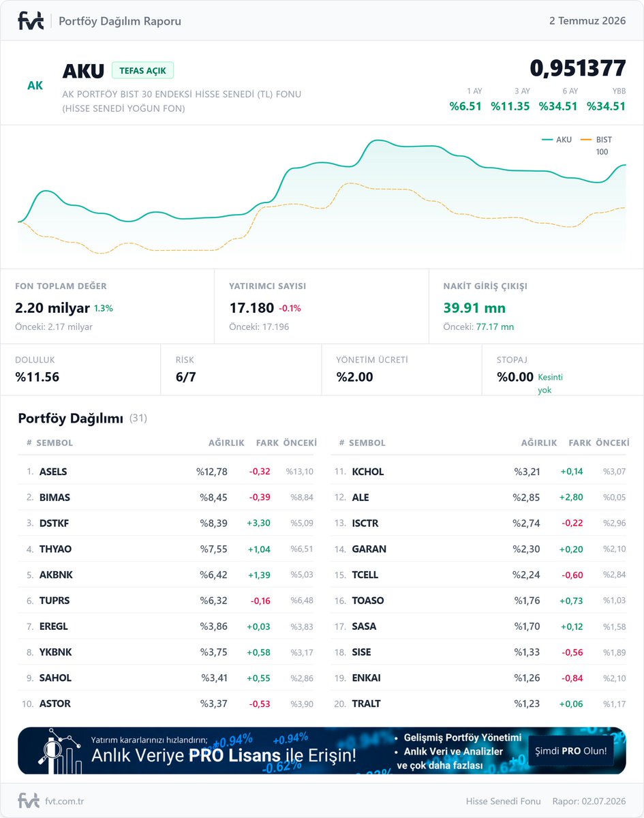Click the Kesinti yok note
The image size is (644, 818).
pos(551,384)
